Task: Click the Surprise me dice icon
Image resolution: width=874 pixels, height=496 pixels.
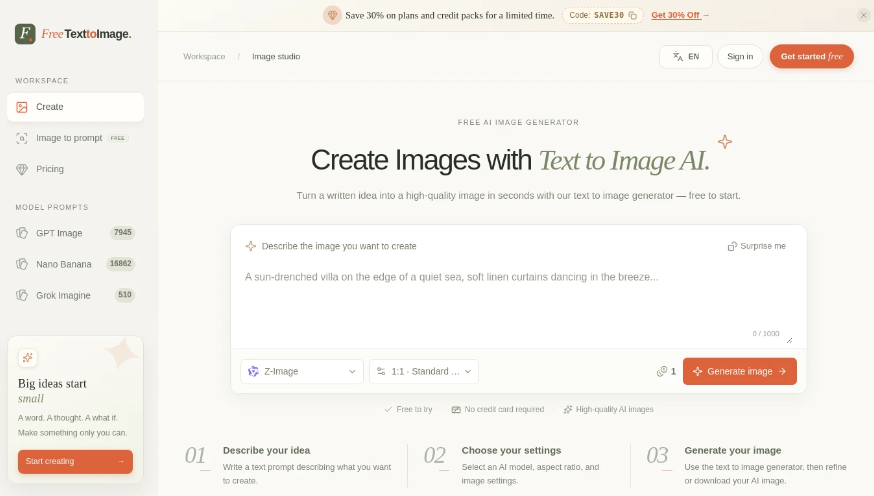Action: [732, 246]
